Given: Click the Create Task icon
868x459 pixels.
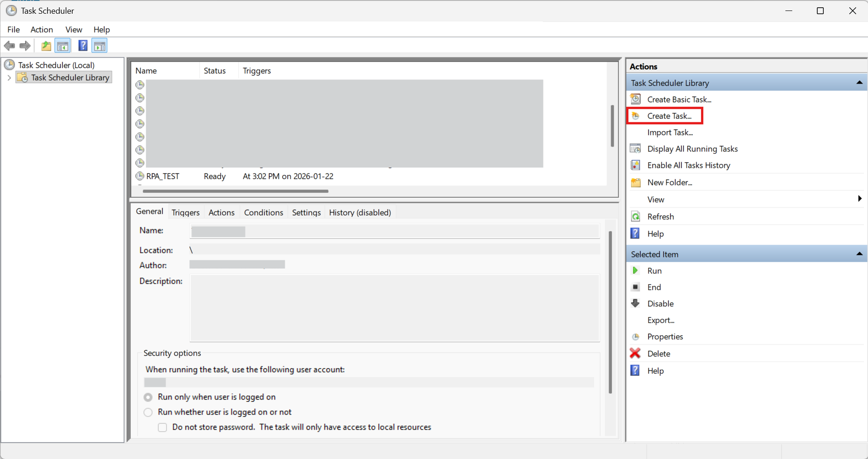Looking at the screenshot, I should tap(635, 116).
